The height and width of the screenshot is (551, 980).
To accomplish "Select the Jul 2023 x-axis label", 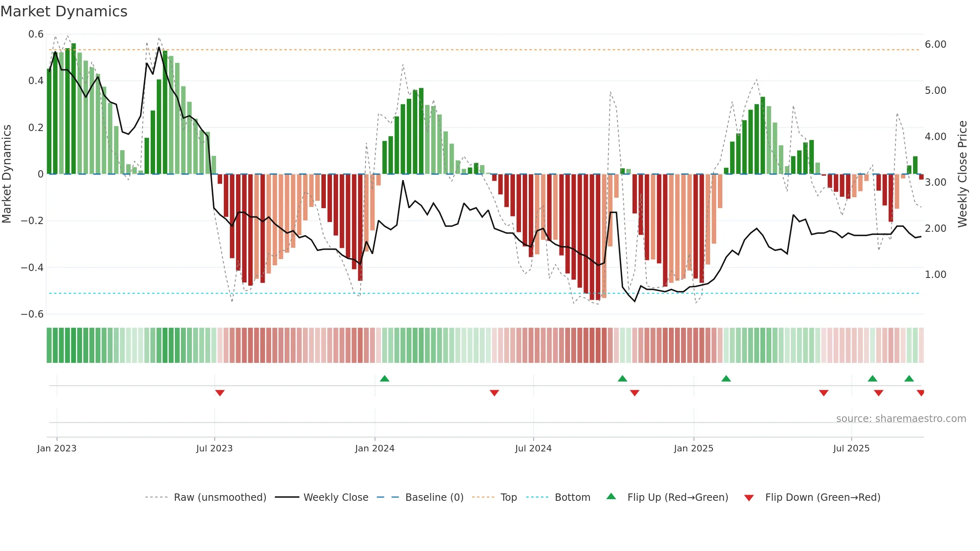I will [x=214, y=448].
